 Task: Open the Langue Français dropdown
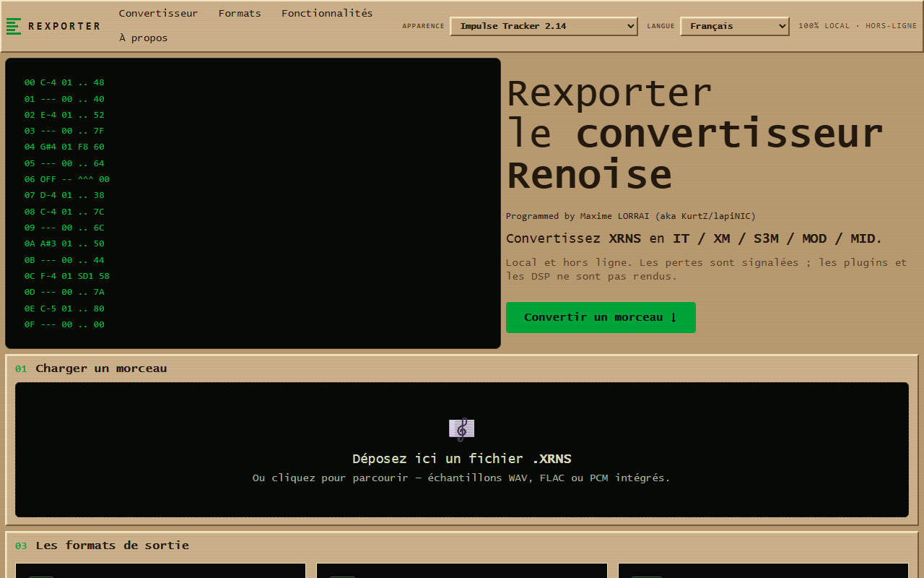point(734,26)
